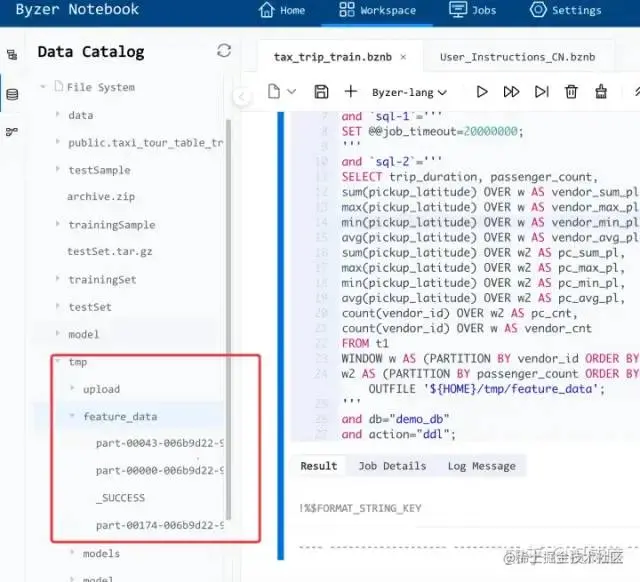Click the OUTFILE feature_data code line
Screen dimensions: 640x582
tap(487, 389)
